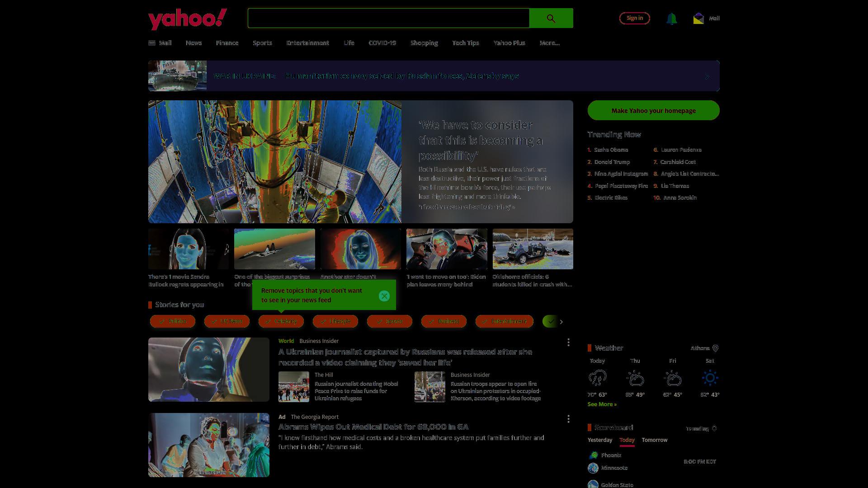Click the weather location pin icon

[715, 348]
